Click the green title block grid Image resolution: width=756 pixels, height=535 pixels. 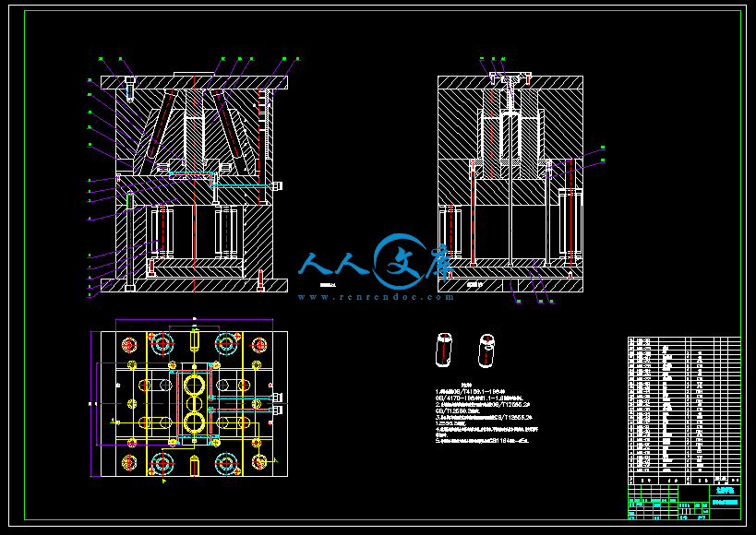[x=684, y=502]
